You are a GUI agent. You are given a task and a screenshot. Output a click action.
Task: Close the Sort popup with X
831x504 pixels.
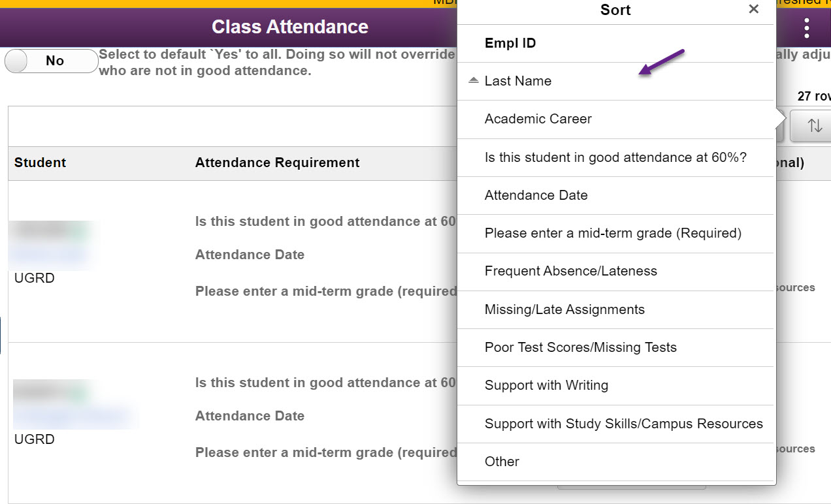[x=754, y=9]
